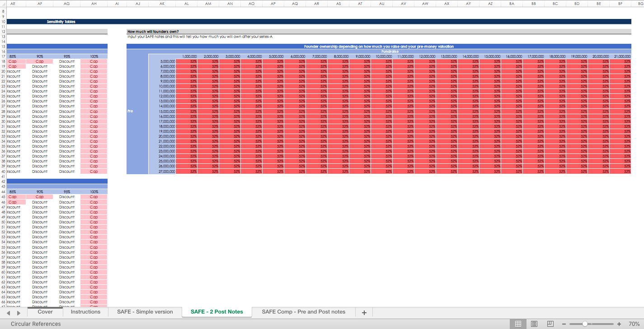Select pre-money value 25,000,000 cell

coord(162,161)
